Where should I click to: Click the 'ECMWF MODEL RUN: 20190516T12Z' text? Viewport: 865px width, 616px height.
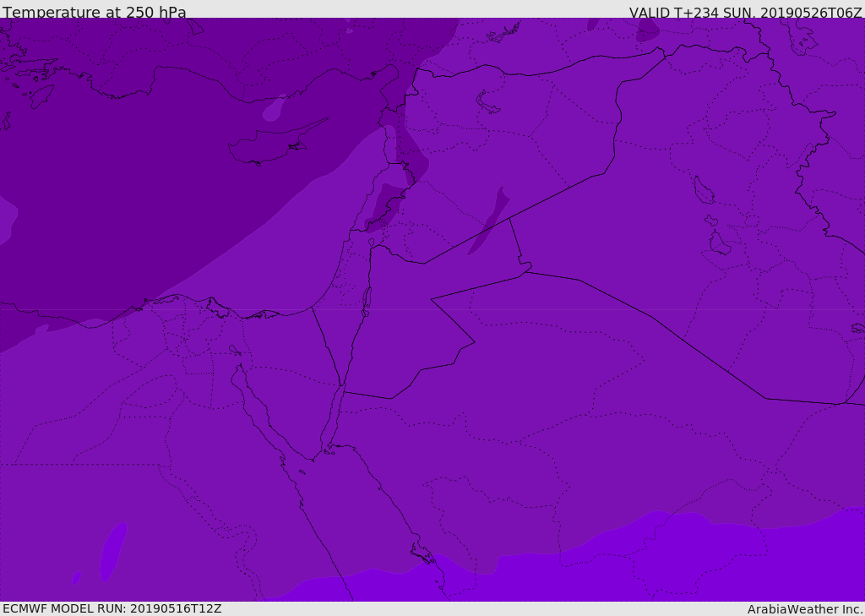pyautogui.click(x=112, y=608)
